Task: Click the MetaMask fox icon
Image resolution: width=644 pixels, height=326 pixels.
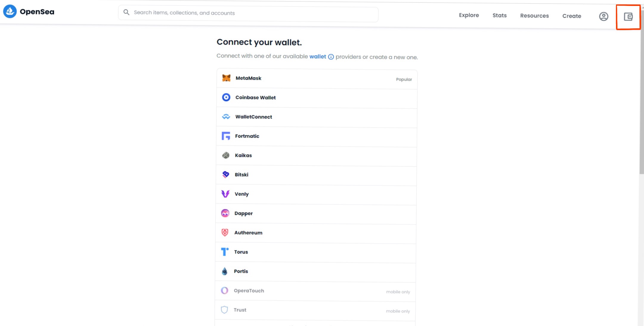Action: pyautogui.click(x=226, y=78)
